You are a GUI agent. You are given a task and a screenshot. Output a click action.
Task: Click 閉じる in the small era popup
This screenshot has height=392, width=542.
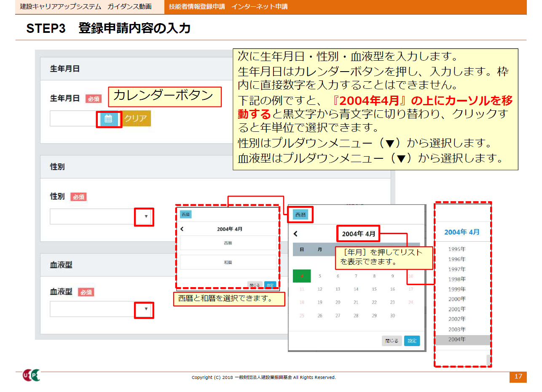pos(255,285)
